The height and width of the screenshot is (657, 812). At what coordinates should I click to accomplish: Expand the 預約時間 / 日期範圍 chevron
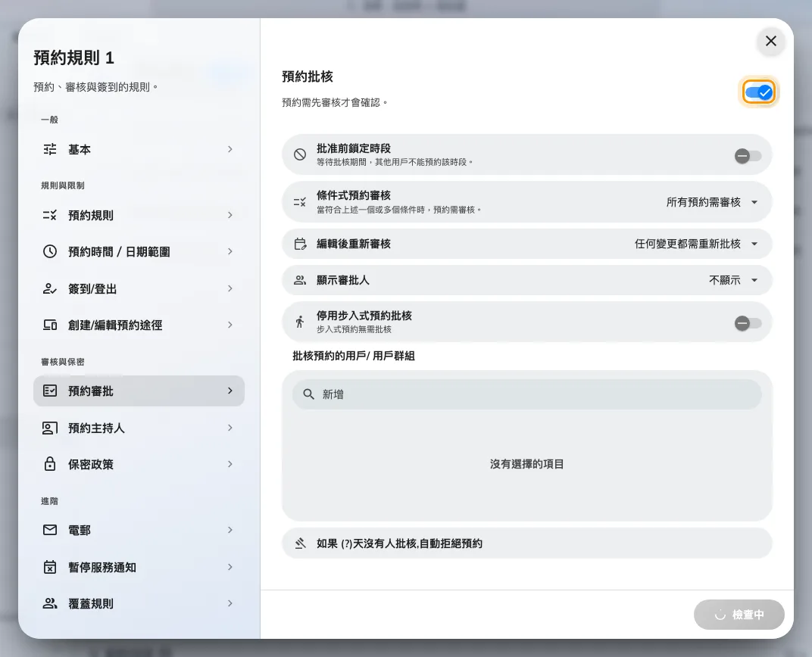tap(230, 251)
